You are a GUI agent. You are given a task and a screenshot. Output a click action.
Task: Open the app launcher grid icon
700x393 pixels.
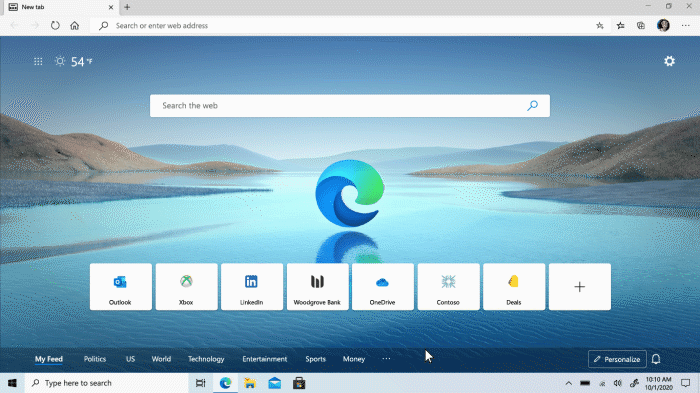(38, 61)
